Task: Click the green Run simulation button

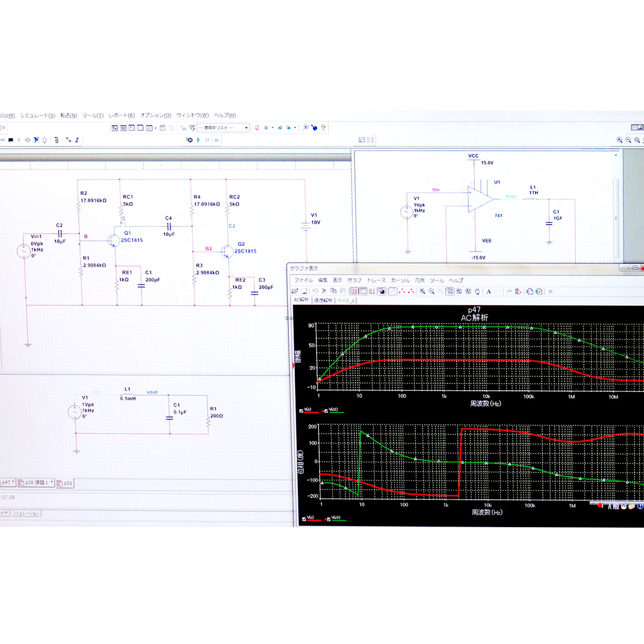Action: point(199,140)
